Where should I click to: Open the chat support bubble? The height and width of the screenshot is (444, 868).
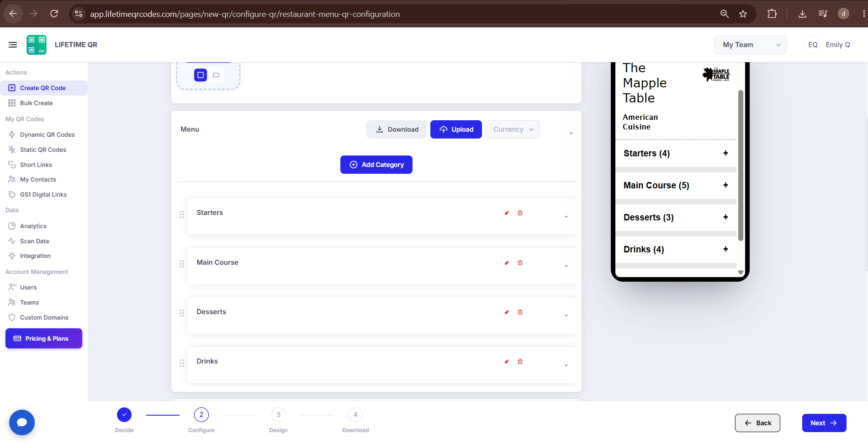tap(22, 423)
